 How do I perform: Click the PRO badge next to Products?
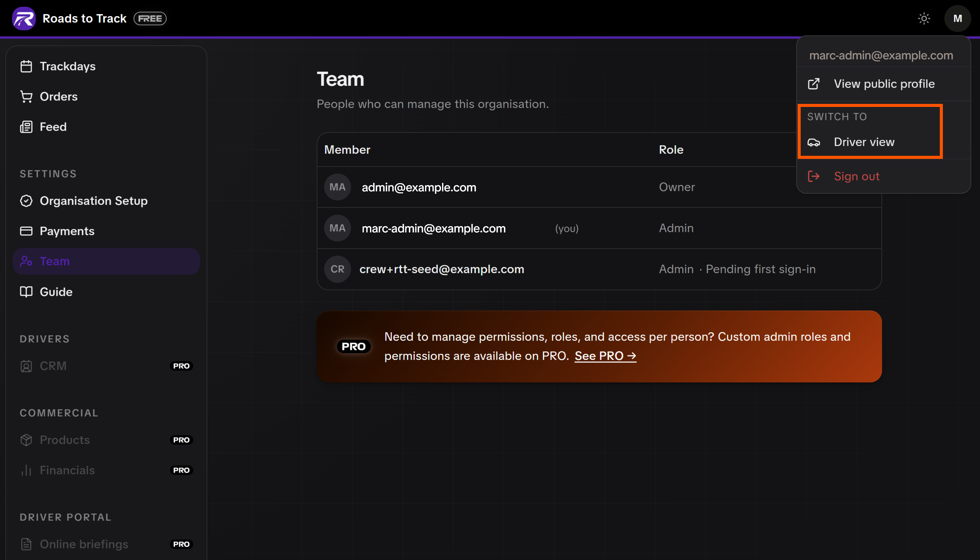(x=181, y=440)
